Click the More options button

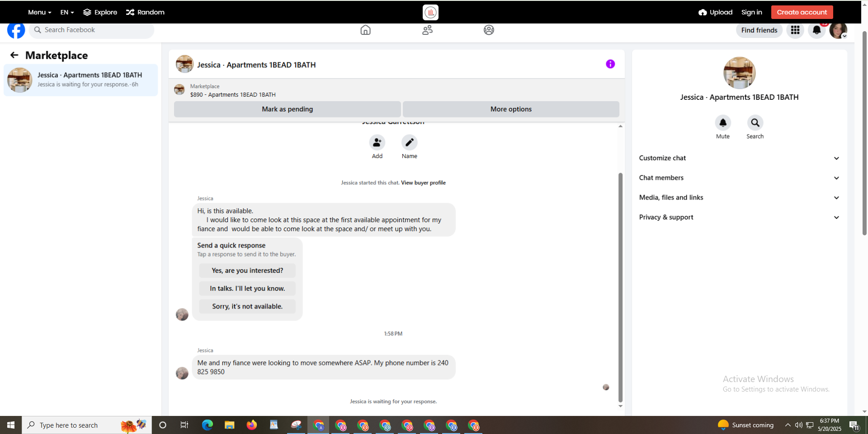[x=511, y=109]
